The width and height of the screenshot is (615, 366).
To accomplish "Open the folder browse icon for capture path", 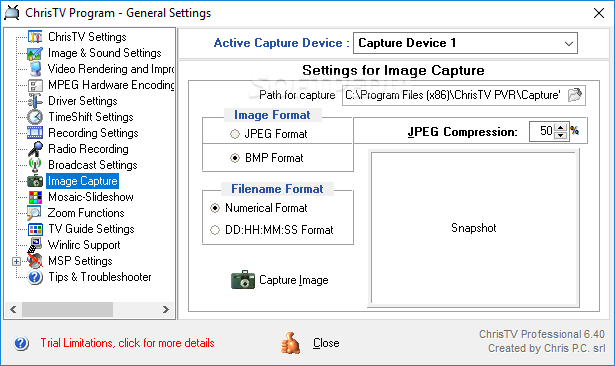I will tap(575, 95).
